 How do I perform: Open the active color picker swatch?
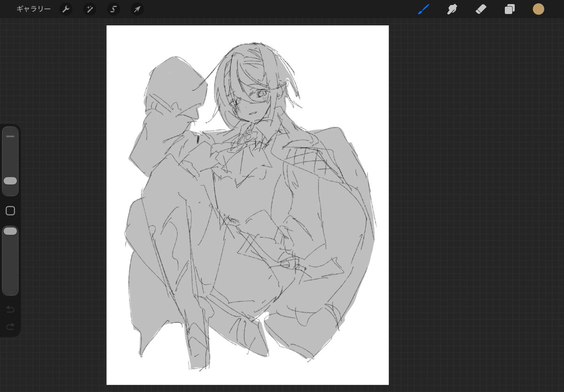(x=538, y=9)
